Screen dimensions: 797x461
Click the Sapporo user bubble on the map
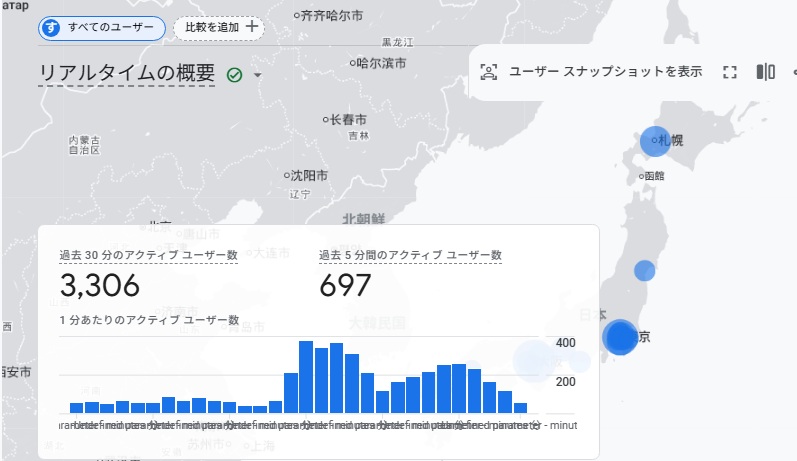click(655, 142)
